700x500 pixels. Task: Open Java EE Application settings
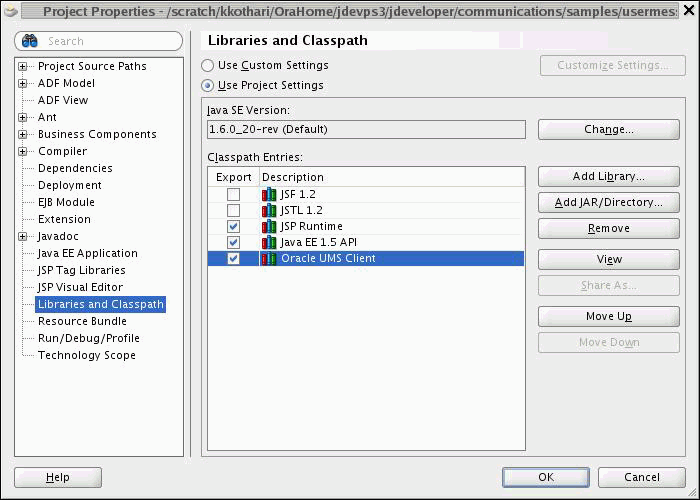[x=88, y=253]
